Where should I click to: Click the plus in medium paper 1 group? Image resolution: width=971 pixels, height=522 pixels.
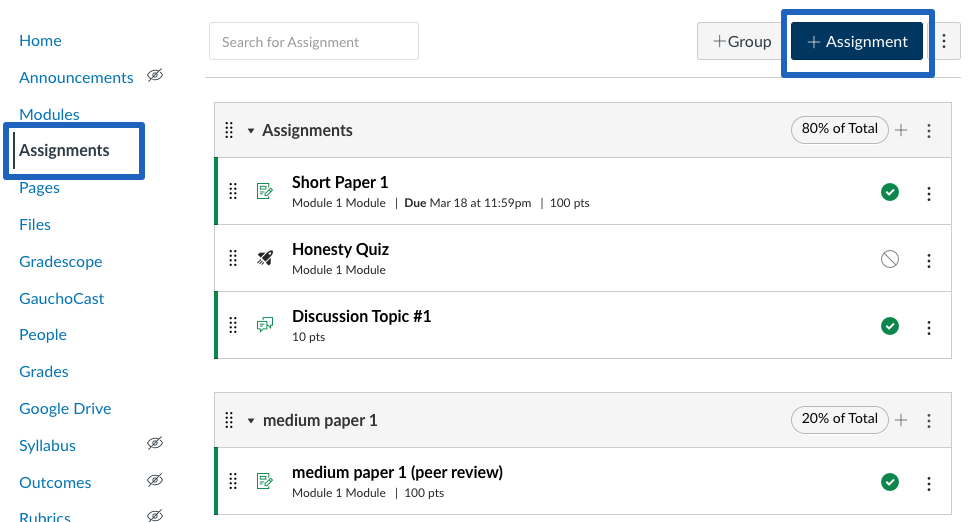pos(901,420)
